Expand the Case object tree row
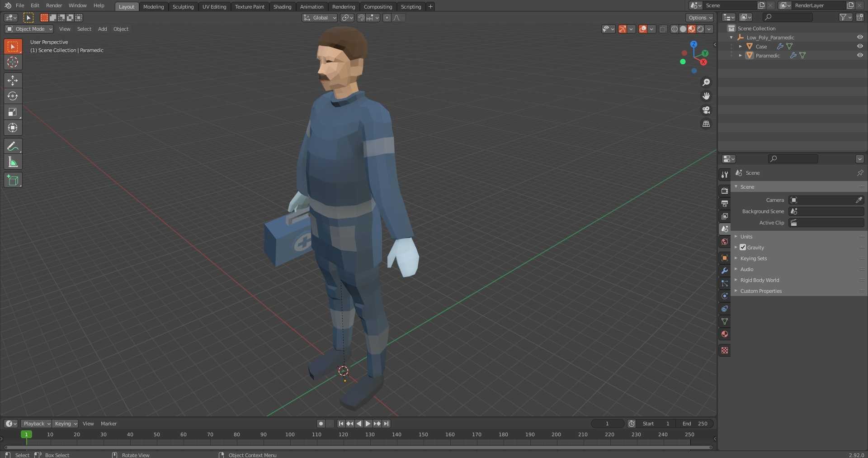The image size is (868, 458). pos(740,46)
